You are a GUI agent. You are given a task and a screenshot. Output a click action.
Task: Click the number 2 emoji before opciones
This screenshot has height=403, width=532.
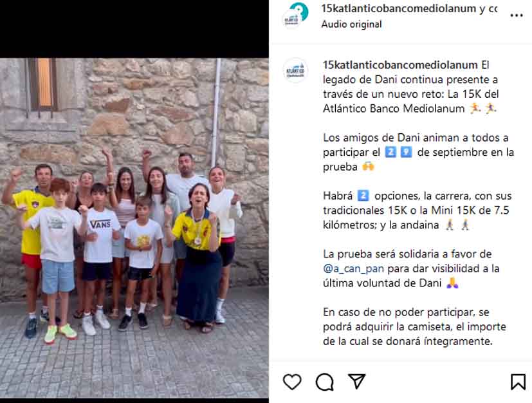[363, 196]
